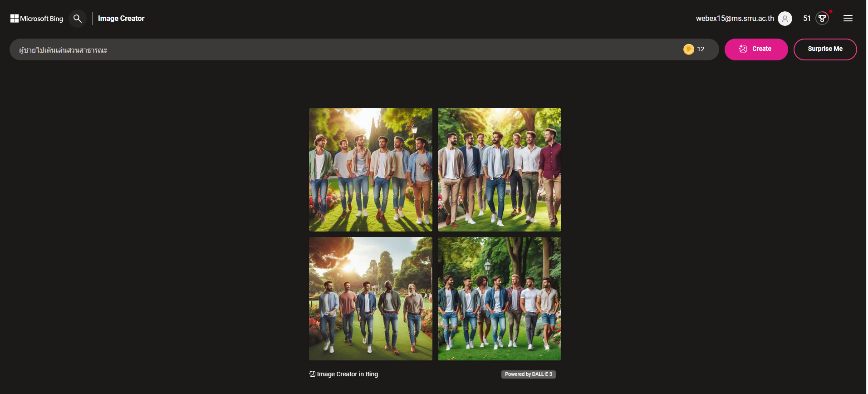Open the Microsoft Bing logo
The width and height of the screenshot is (868, 394).
37,19
